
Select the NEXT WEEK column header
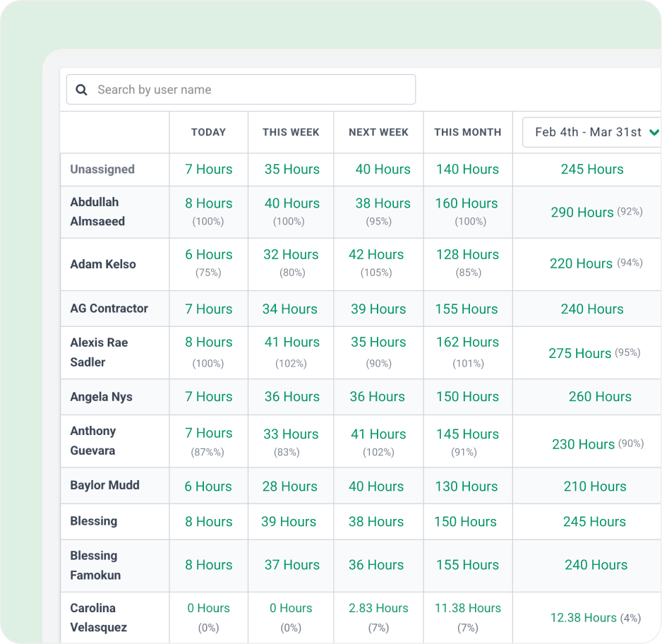click(379, 132)
